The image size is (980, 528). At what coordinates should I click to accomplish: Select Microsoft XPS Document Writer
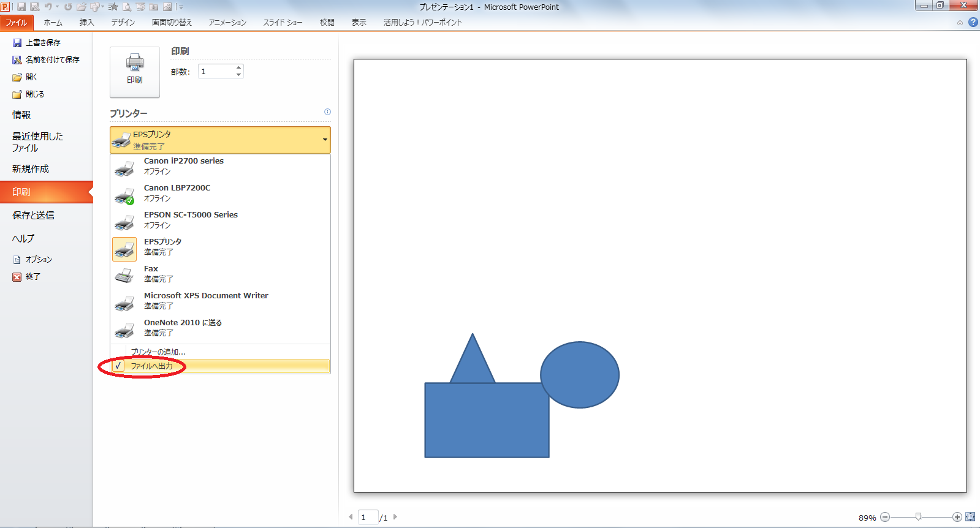pyautogui.click(x=220, y=301)
